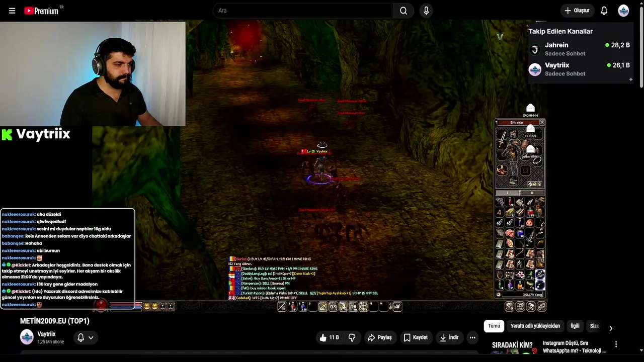Open first menu icon at game bar right
This screenshot has width=644, height=362.
[509, 306]
